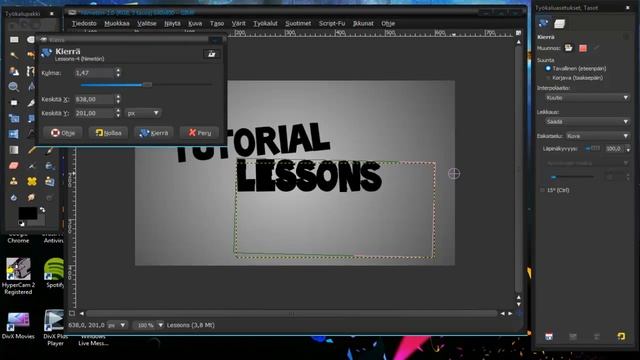Set Muunnos transform to selection

[x=583, y=48]
